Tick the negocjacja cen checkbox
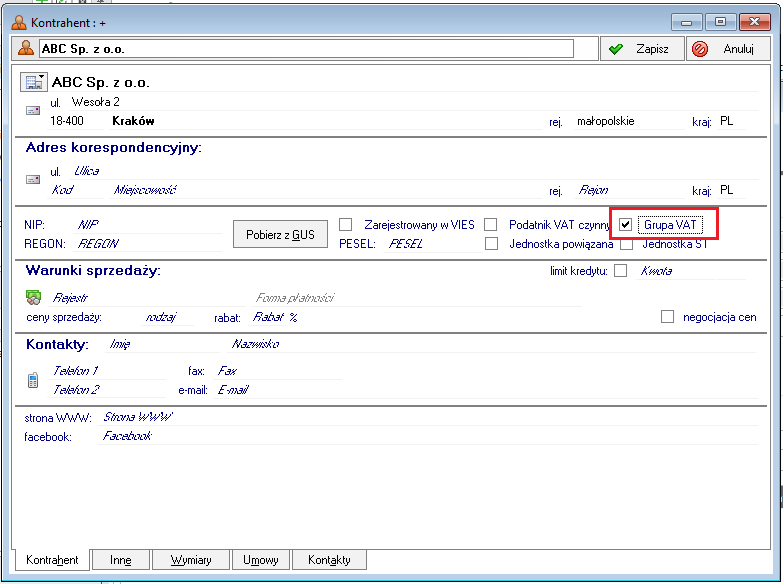Image resolution: width=783 pixels, height=587 pixels. click(668, 317)
